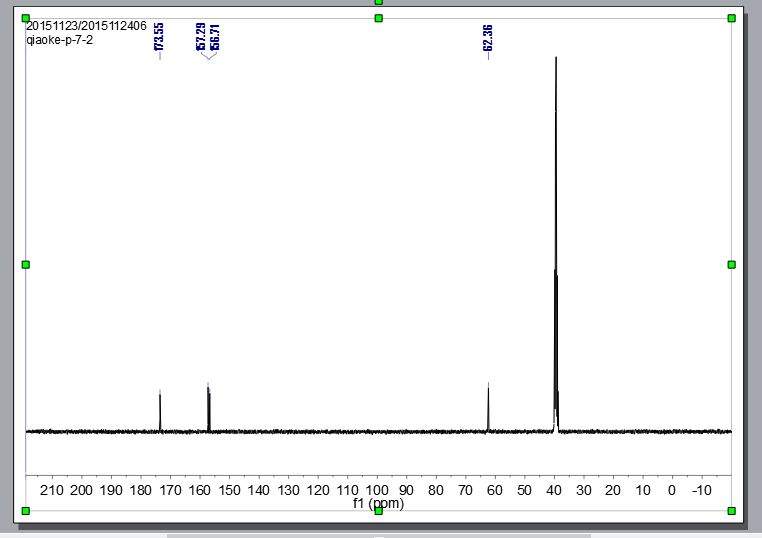Click the doublet peak near 157 ppm
Screen dimensions: 762x538
pos(208,407)
